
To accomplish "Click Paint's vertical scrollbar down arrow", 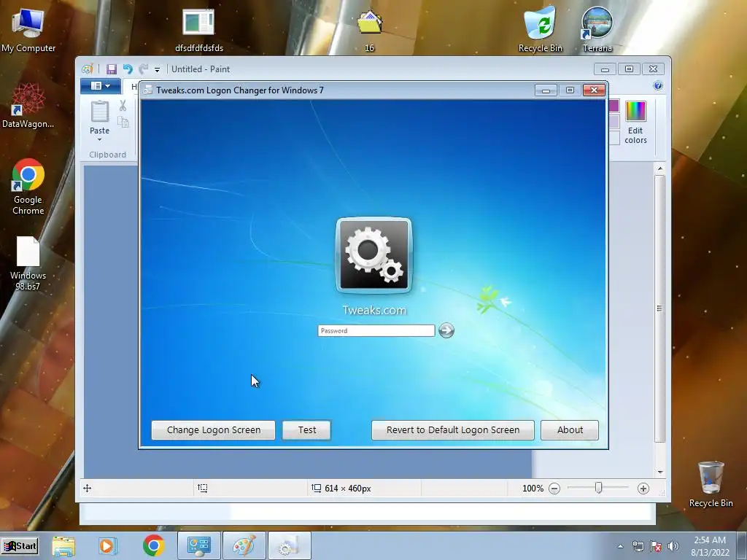I will [x=660, y=472].
